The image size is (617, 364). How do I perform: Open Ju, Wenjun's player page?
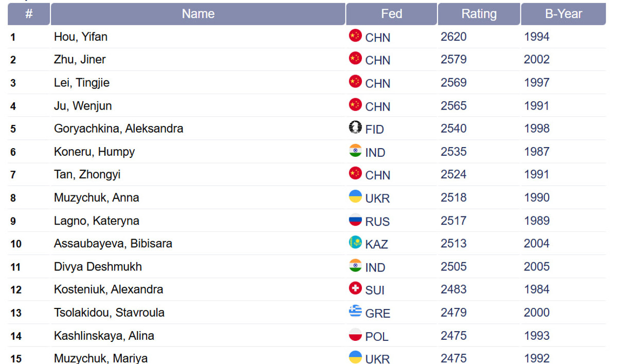83,106
